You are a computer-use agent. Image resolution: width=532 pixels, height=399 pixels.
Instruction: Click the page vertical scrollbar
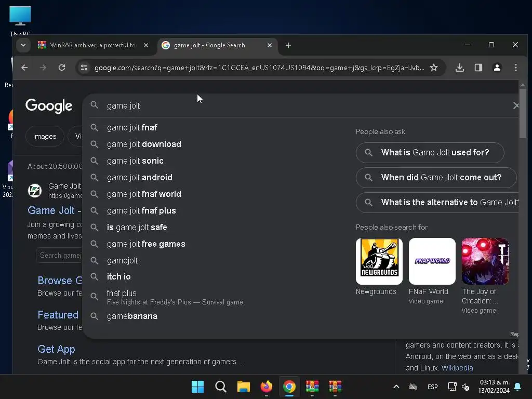pyautogui.click(x=523, y=113)
